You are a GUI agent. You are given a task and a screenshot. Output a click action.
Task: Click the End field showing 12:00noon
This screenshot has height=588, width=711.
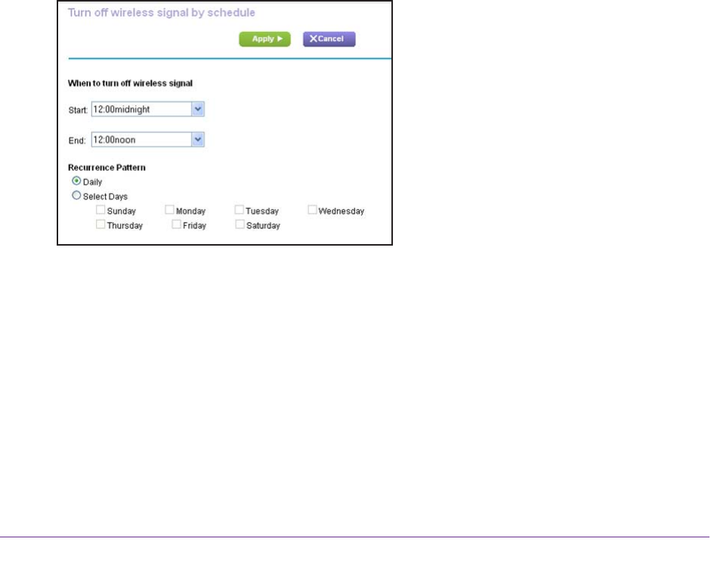148,140
